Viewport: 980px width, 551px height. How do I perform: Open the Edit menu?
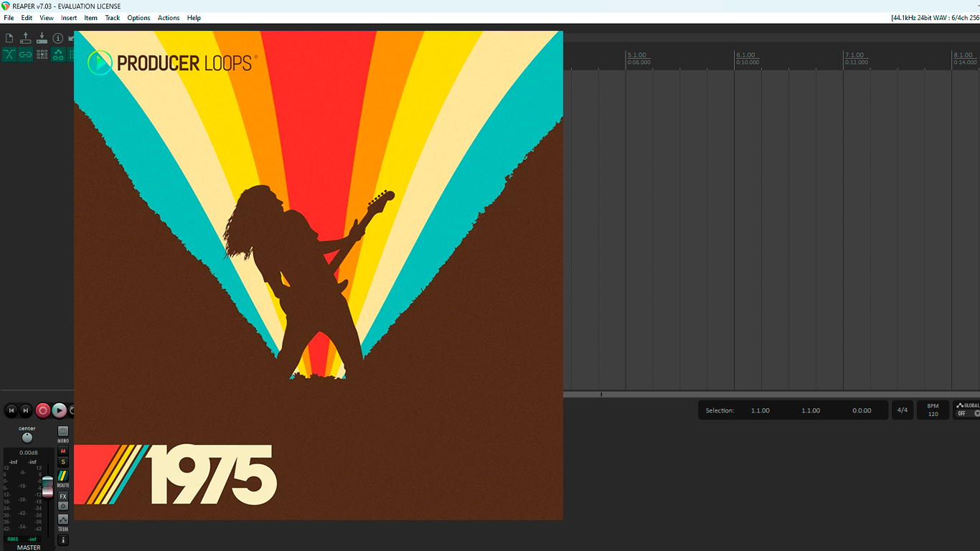[x=27, y=18]
